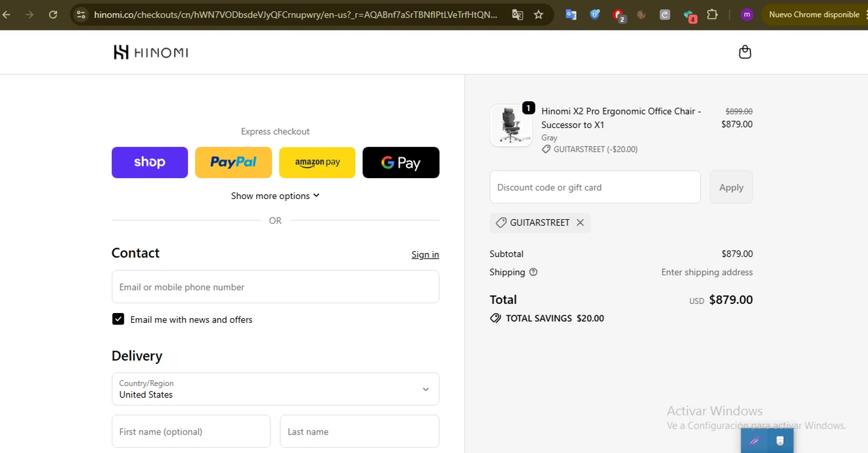Click the shipping help question mark icon
The image size is (868, 453).
point(534,272)
